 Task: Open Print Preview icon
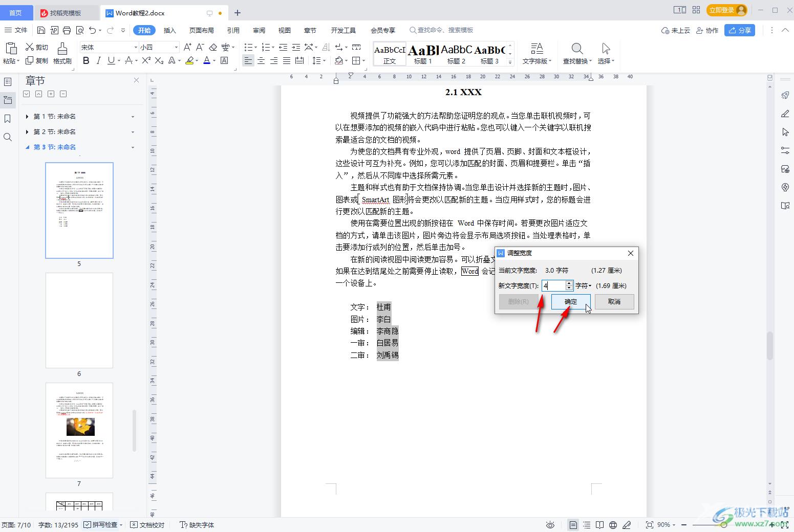pyautogui.click(x=79, y=30)
